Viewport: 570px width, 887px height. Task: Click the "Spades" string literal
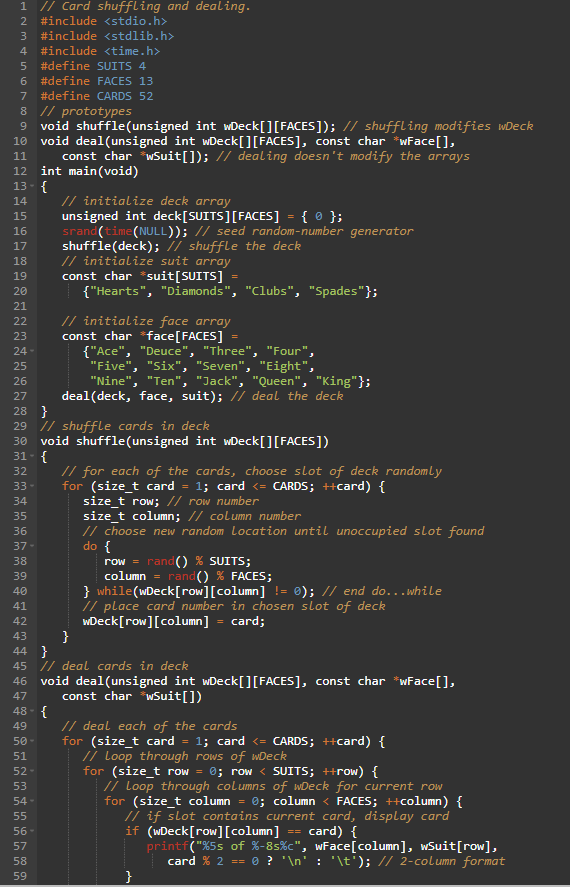point(335,291)
